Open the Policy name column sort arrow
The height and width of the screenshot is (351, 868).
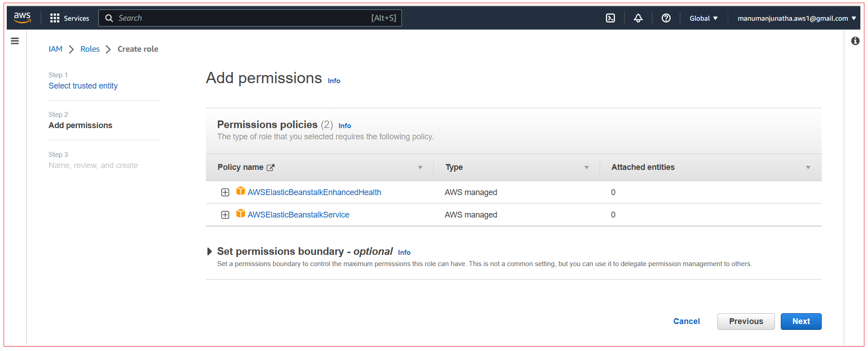point(420,168)
